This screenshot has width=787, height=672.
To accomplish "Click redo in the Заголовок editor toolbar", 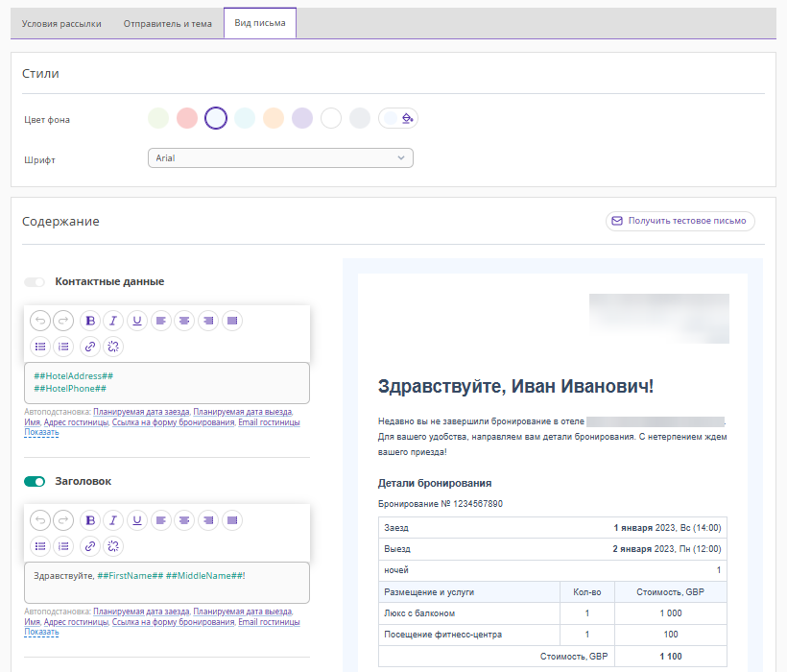I will 62,520.
